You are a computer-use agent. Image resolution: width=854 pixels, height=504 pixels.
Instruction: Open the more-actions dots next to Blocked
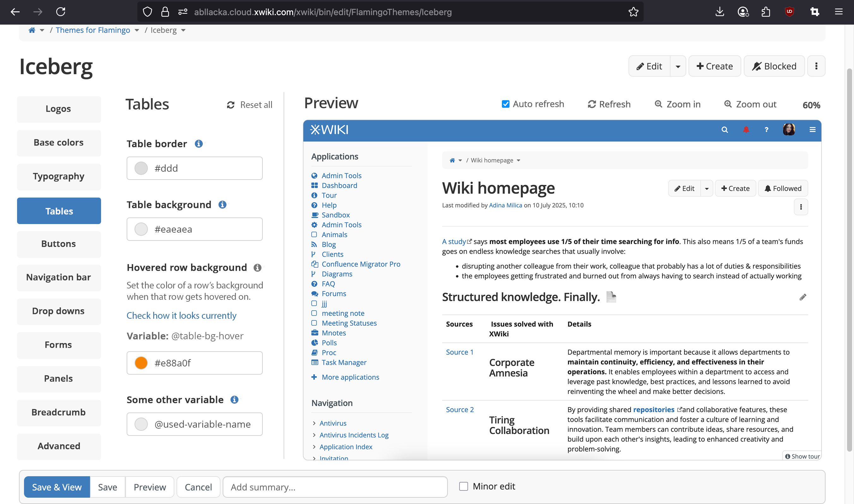(x=816, y=66)
